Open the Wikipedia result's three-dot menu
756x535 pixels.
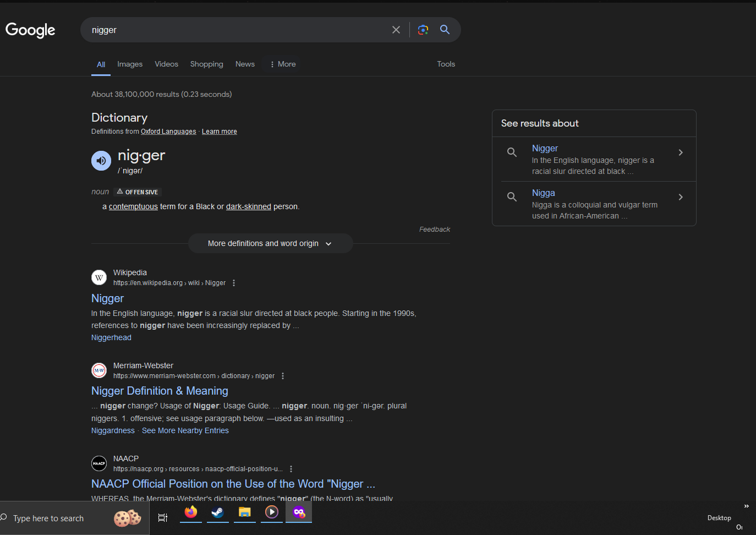pos(234,283)
